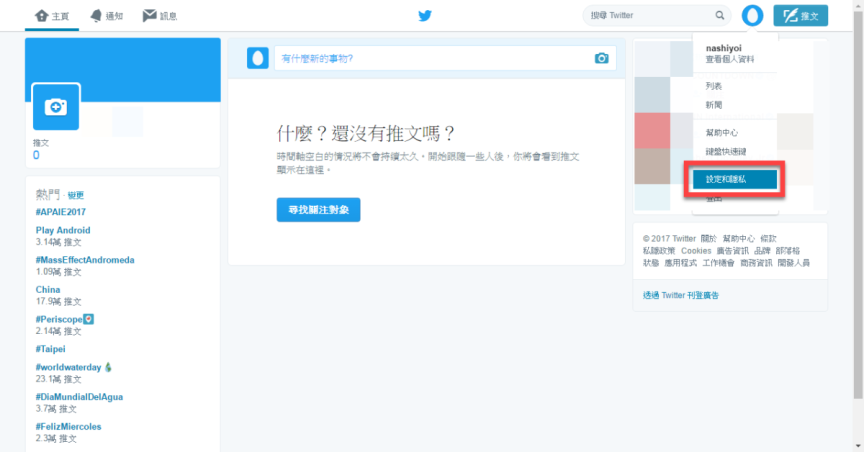Click the home icon beside 主頁
Screen dimensions: 864x452
click(42, 15)
